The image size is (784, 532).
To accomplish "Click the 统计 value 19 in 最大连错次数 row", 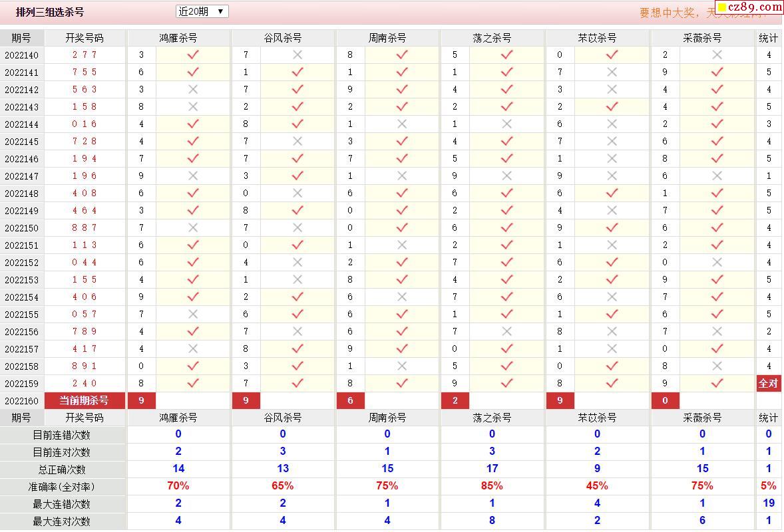I will (x=769, y=503).
